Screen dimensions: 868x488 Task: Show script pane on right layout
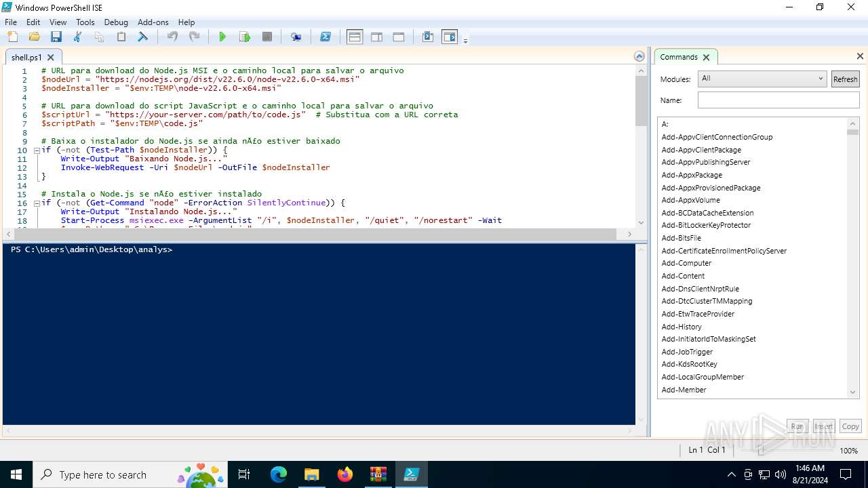point(376,37)
